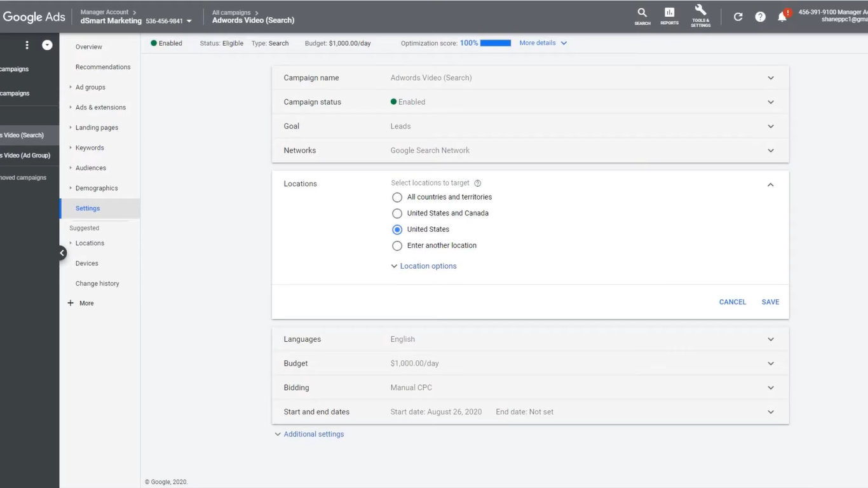Viewport: 868px width, 488px height.
Task: Cancel the location changes
Action: (x=732, y=302)
